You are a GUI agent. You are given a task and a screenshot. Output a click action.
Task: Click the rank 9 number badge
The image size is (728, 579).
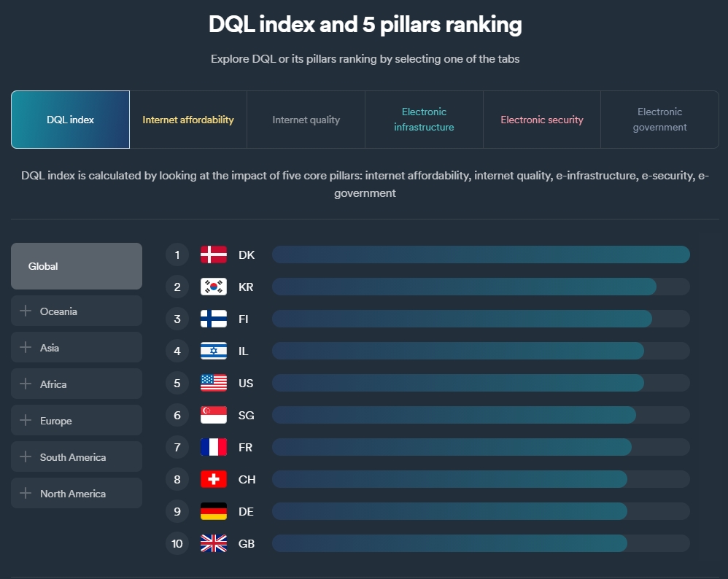pyautogui.click(x=177, y=511)
